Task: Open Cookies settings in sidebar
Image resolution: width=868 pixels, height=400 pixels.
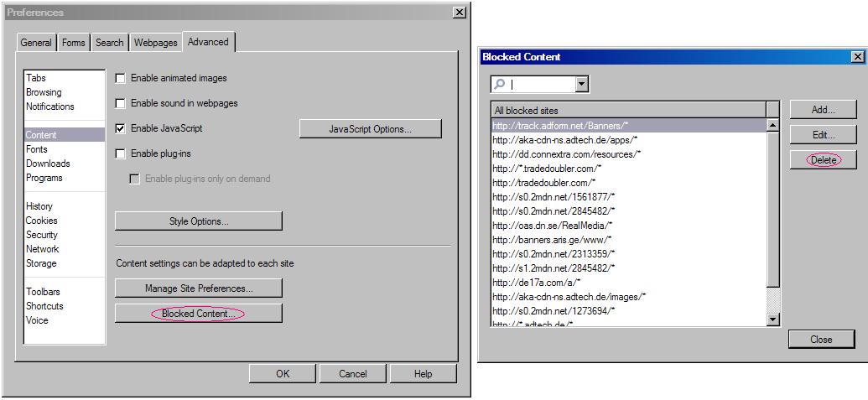Action: [42, 221]
